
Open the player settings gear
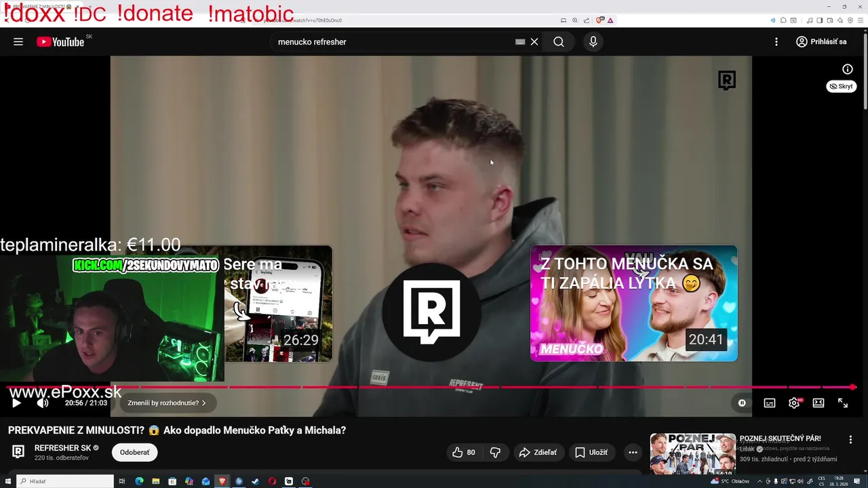click(794, 403)
